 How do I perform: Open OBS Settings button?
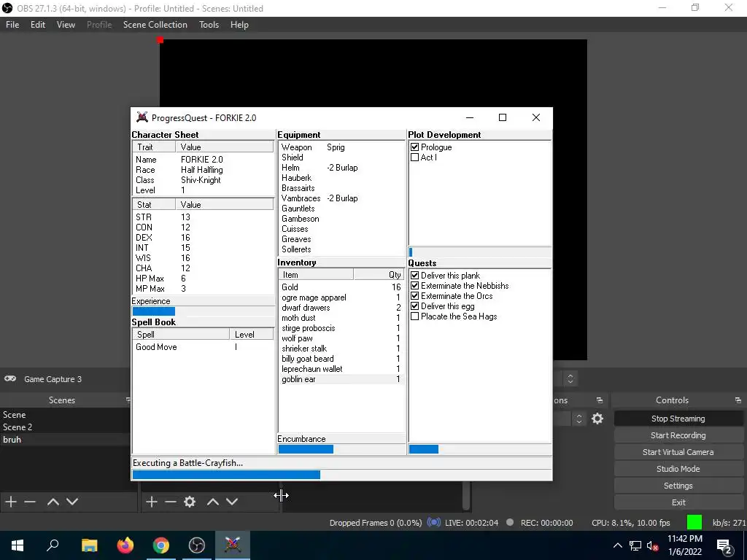pos(678,486)
